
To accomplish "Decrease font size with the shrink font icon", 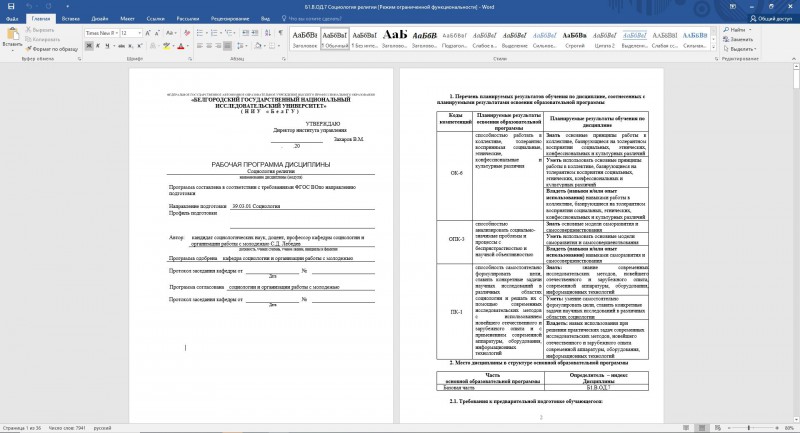I will pyautogui.click(x=158, y=33).
